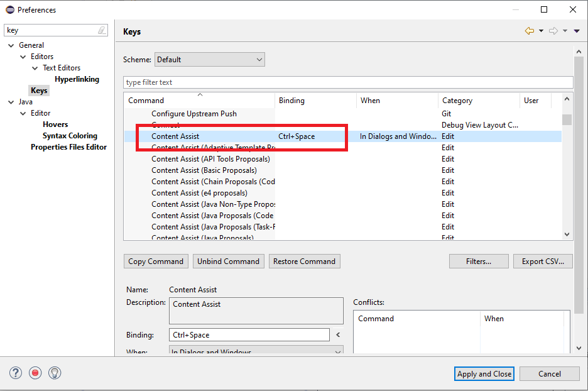Viewport: 588px width, 391px height.
Task: Select Syntax Coloring in preferences tree
Action: [x=70, y=136]
